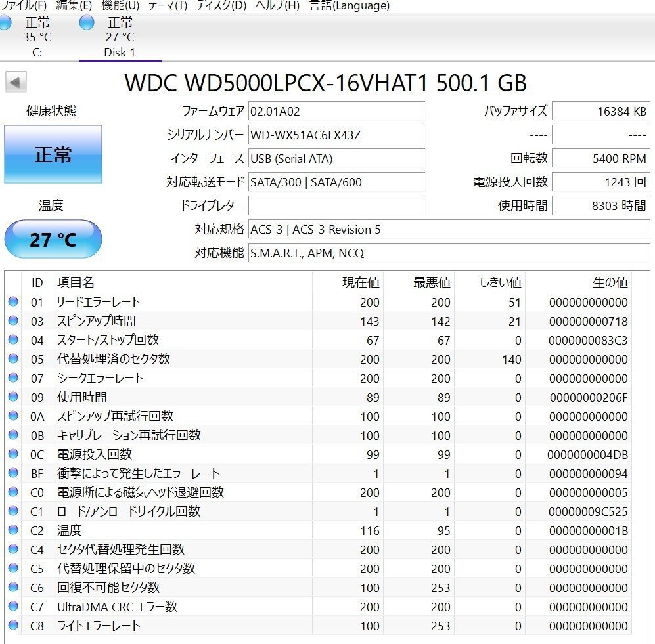
Task: Click the 対応規格 field ACS-3 Revision 5
Action: (449, 229)
